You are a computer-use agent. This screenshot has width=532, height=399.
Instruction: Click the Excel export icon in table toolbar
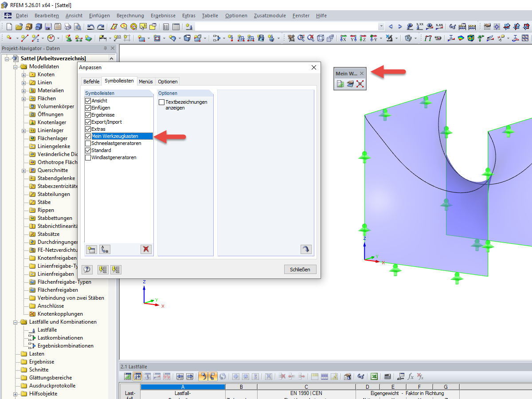(374, 376)
